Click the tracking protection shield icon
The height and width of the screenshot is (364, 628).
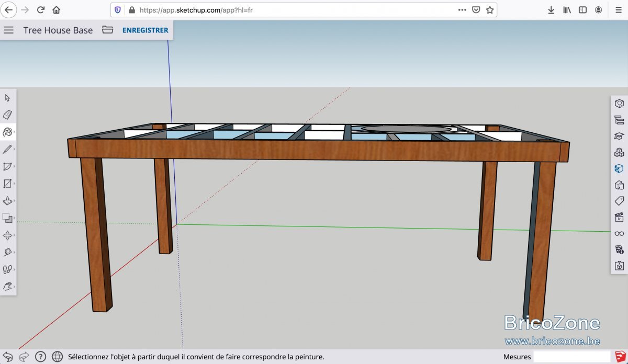click(118, 10)
